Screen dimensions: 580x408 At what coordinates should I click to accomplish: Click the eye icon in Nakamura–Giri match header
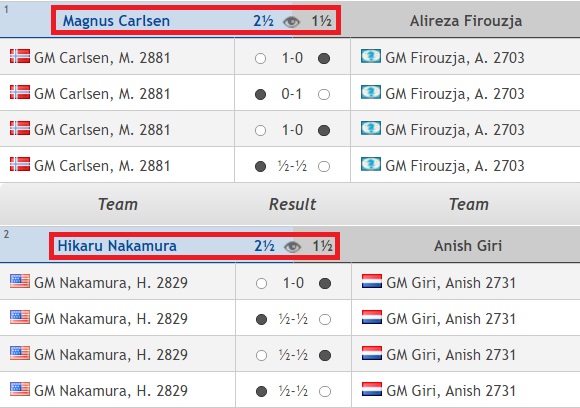tap(292, 247)
